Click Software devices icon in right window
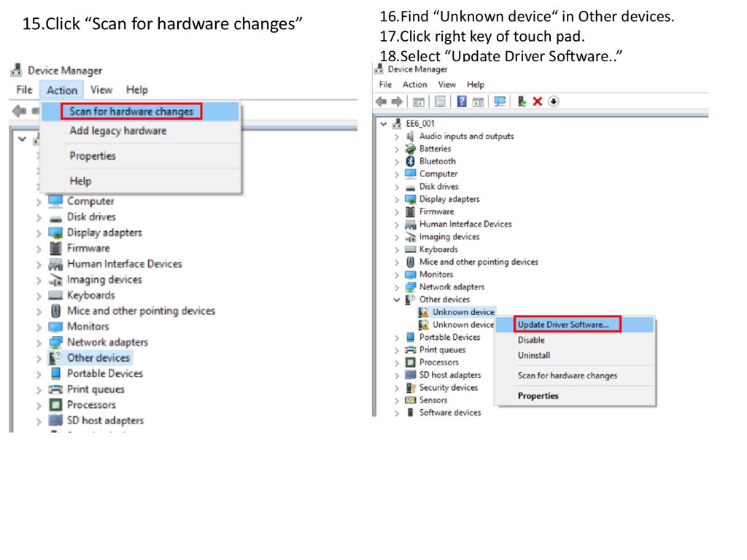This screenshot has width=747, height=560. tap(410, 413)
